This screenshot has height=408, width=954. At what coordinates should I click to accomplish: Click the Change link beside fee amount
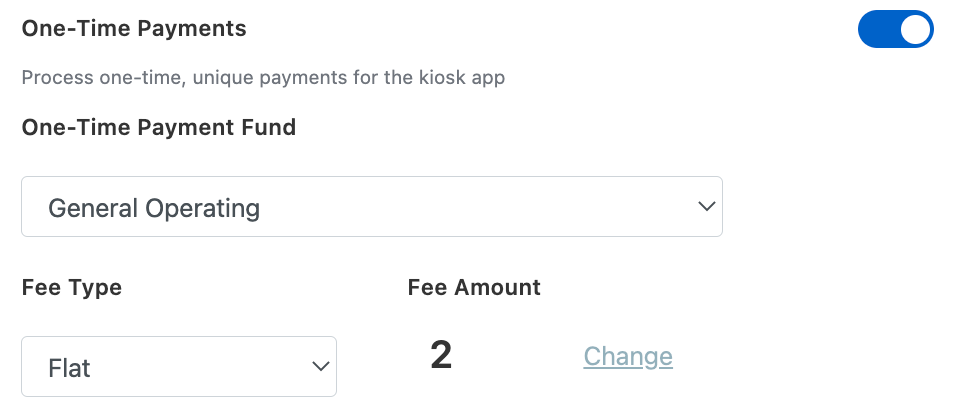pos(628,357)
